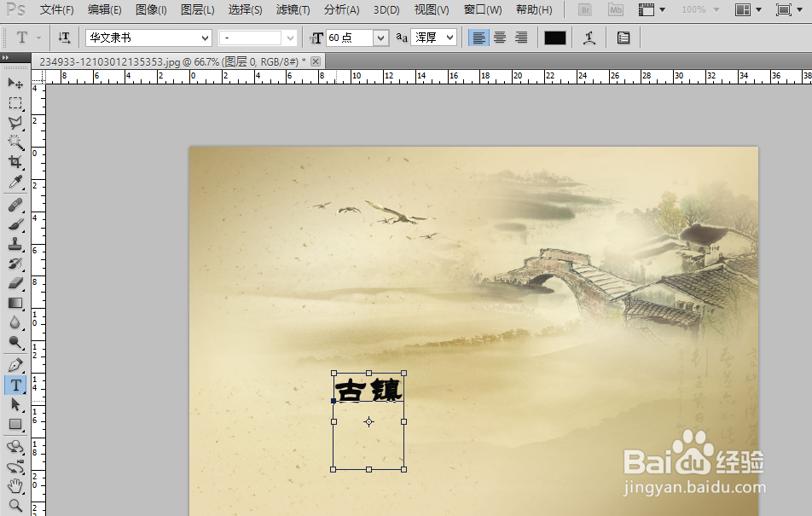Select the Eyedropper tool
The width and height of the screenshot is (812, 516).
15,182
